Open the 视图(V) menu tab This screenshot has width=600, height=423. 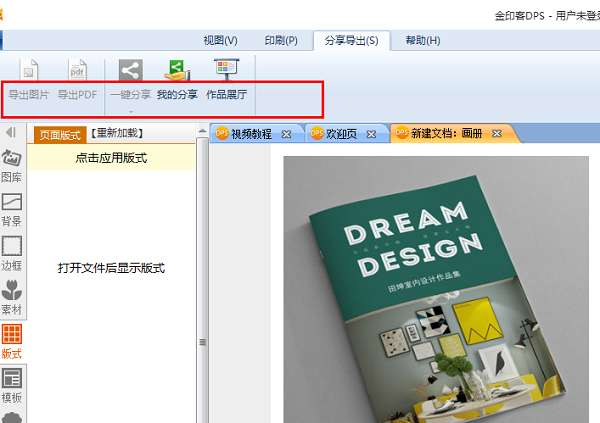coord(220,40)
